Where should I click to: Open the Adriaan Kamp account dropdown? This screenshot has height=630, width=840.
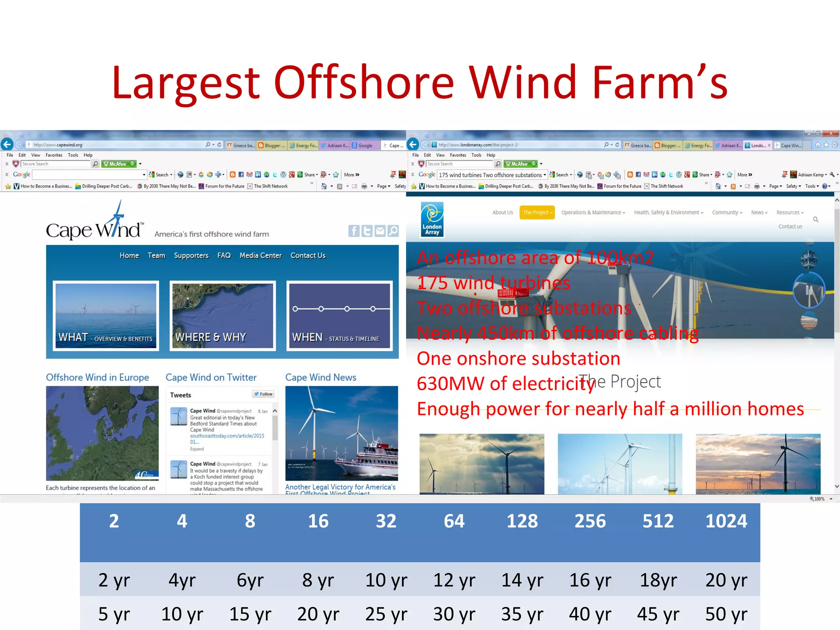[812, 175]
